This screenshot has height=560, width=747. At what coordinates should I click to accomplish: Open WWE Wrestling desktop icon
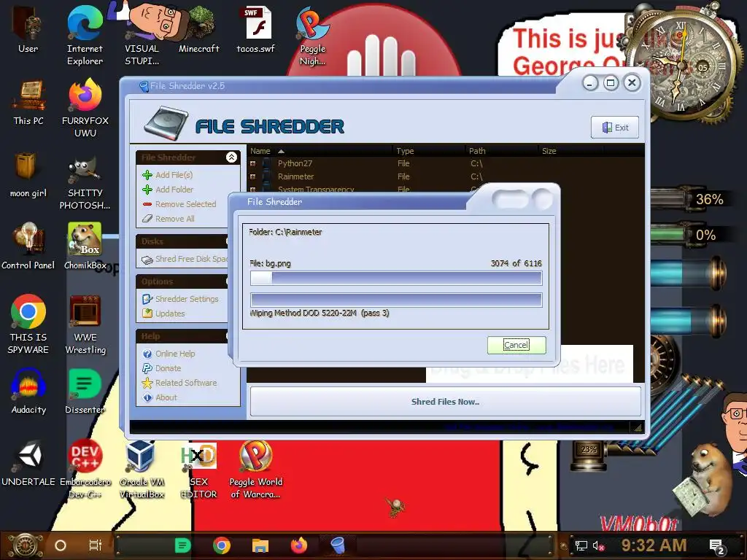coord(85,324)
